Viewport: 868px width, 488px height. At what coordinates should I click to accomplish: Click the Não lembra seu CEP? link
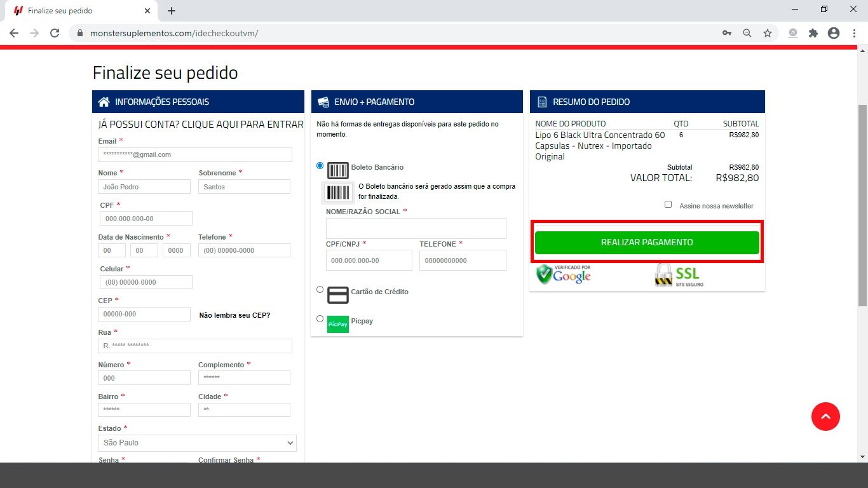click(x=235, y=315)
